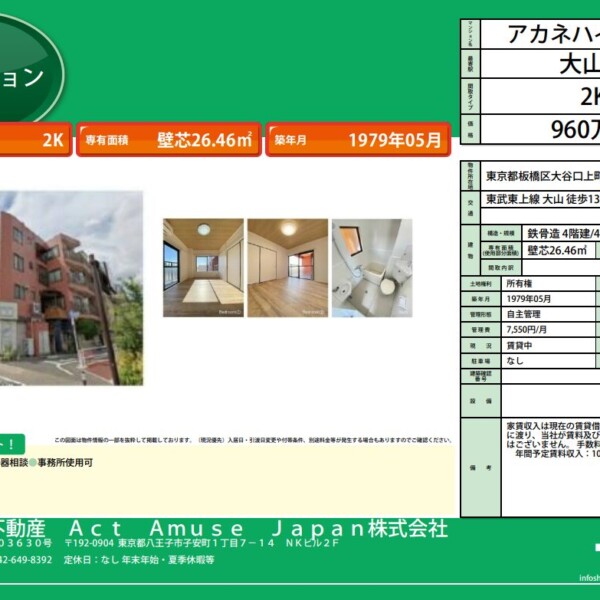Click the 専有面積 orange label

(107, 141)
